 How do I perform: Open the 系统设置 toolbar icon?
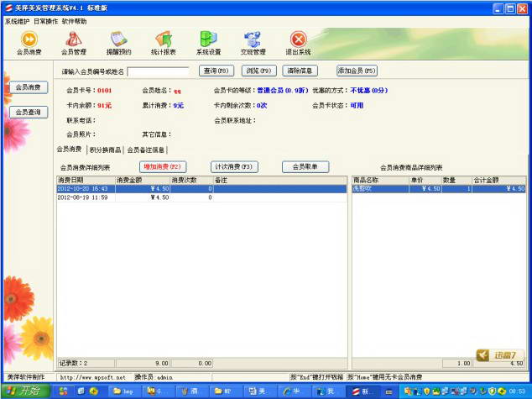coord(208,43)
